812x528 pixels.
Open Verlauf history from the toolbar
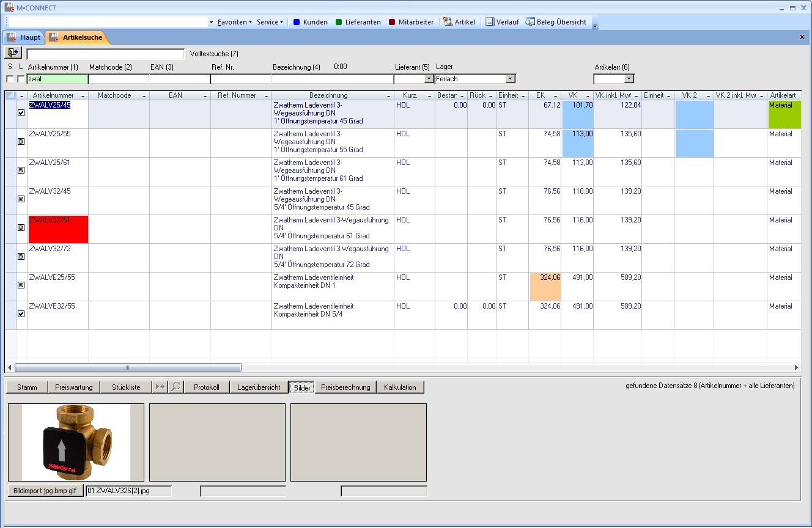(502, 22)
